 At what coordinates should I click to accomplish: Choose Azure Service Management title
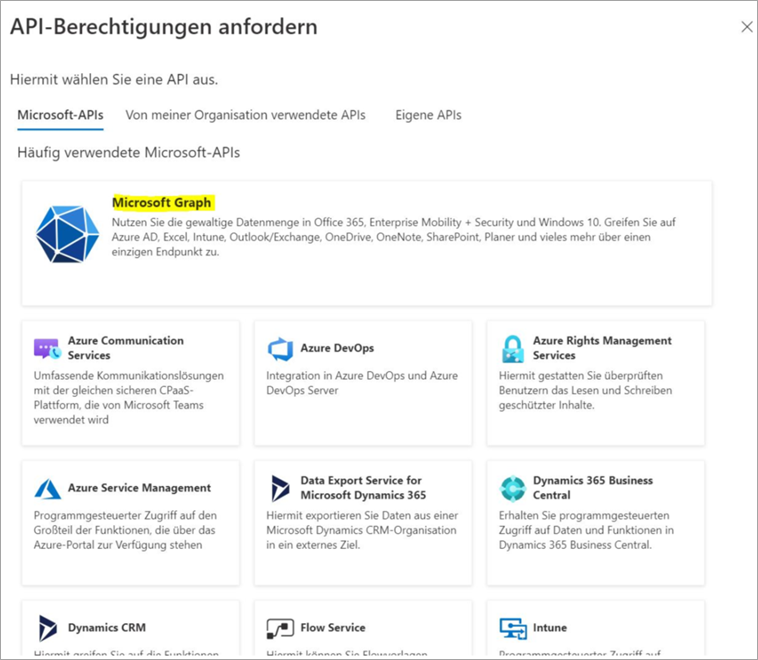tap(139, 488)
